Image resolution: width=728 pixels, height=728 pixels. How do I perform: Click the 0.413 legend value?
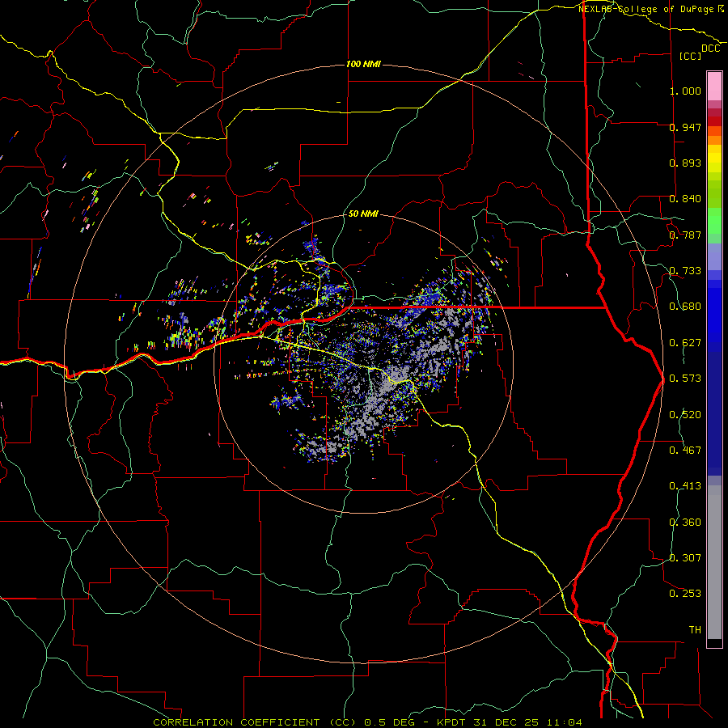point(685,486)
